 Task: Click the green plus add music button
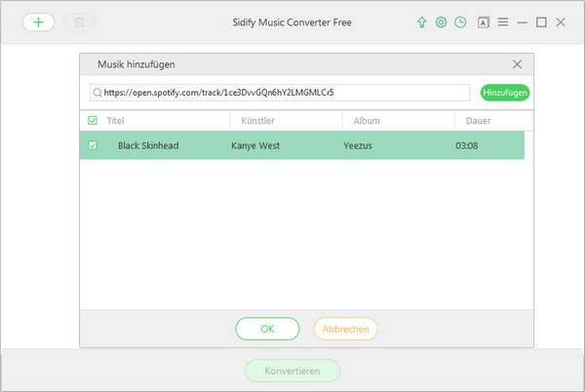click(x=38, y=22)
